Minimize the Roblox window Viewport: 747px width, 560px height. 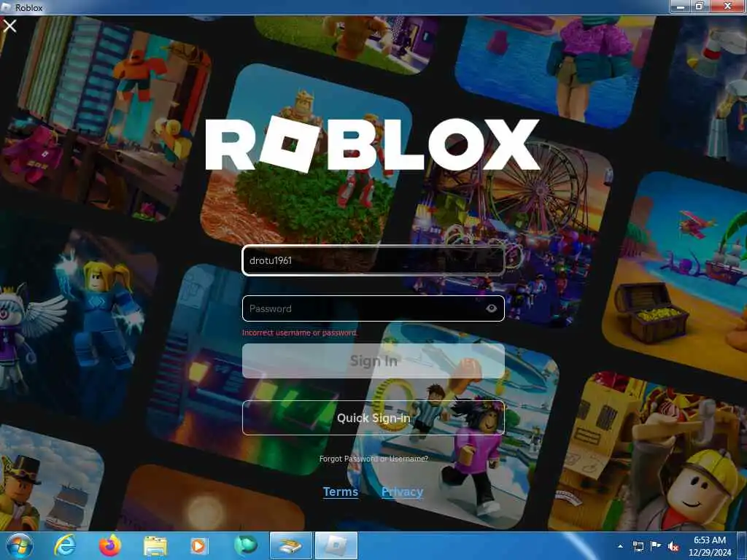(x=681, y=7)
